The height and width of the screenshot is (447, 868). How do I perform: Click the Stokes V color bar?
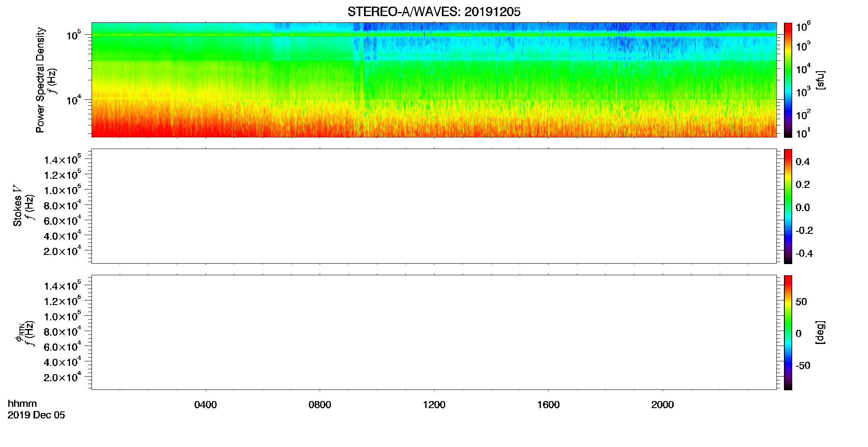click(x=788, y=206)
